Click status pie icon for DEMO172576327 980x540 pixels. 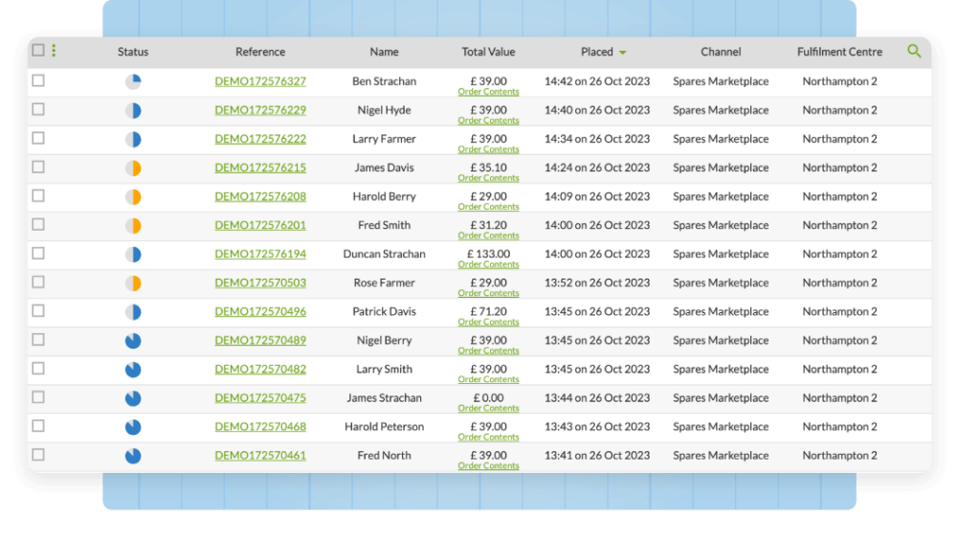coord(133,82)
